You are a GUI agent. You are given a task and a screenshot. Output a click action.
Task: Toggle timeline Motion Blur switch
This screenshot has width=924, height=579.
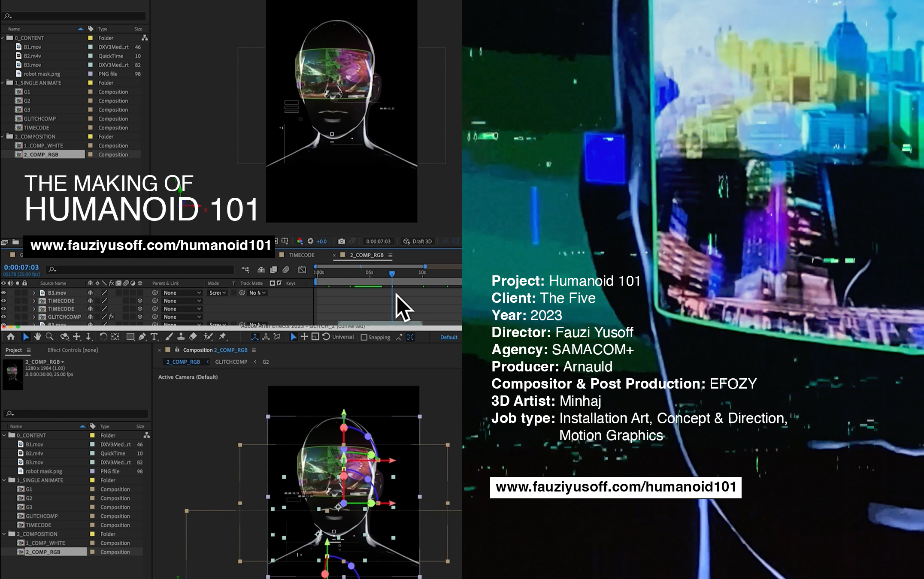(286, 269)
